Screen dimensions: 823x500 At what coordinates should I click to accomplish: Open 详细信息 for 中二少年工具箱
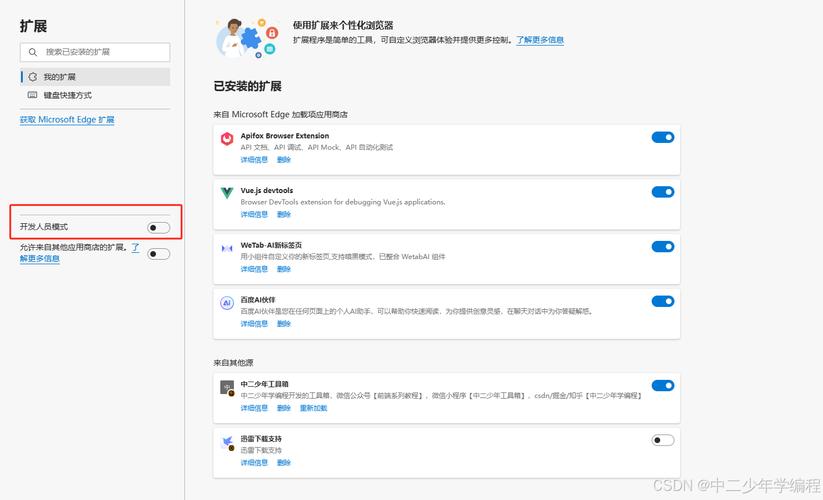pos(254,408)
